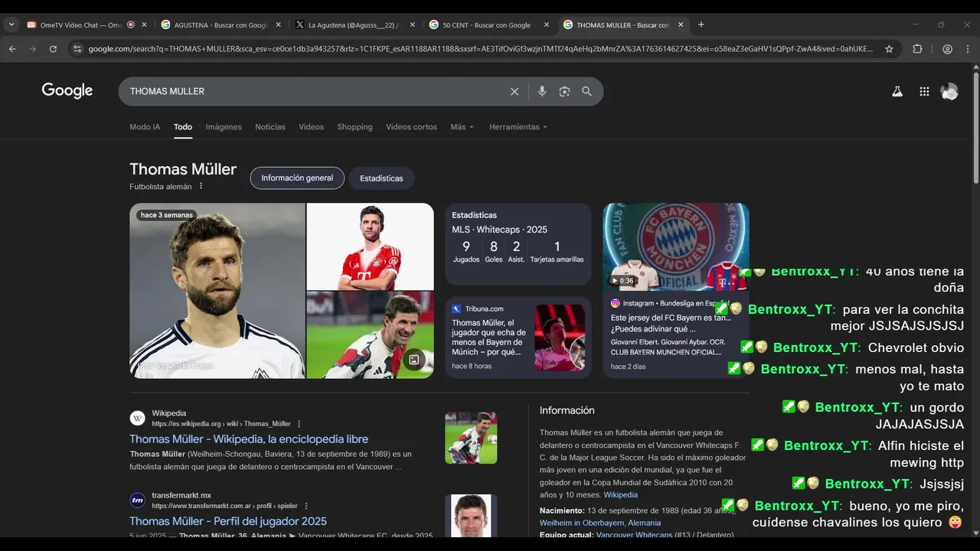Click the Chrome forward arrow button
Screen dimensions: 980x551
(32, 49)
